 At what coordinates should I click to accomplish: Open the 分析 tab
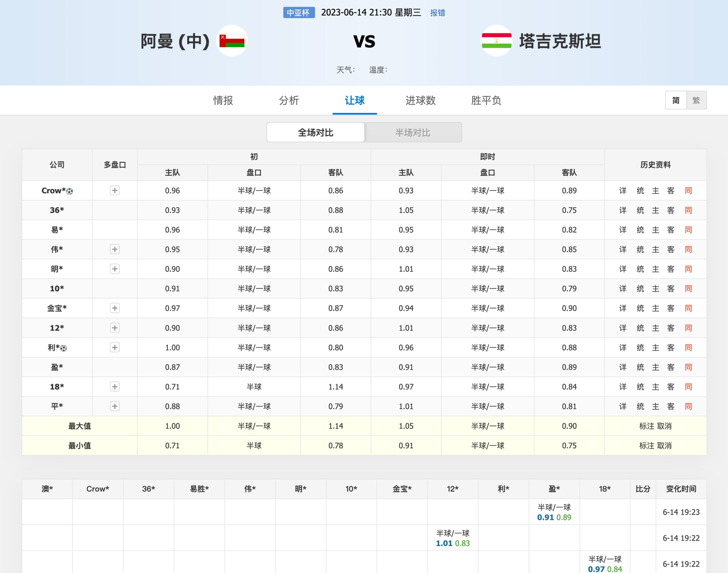289,100
